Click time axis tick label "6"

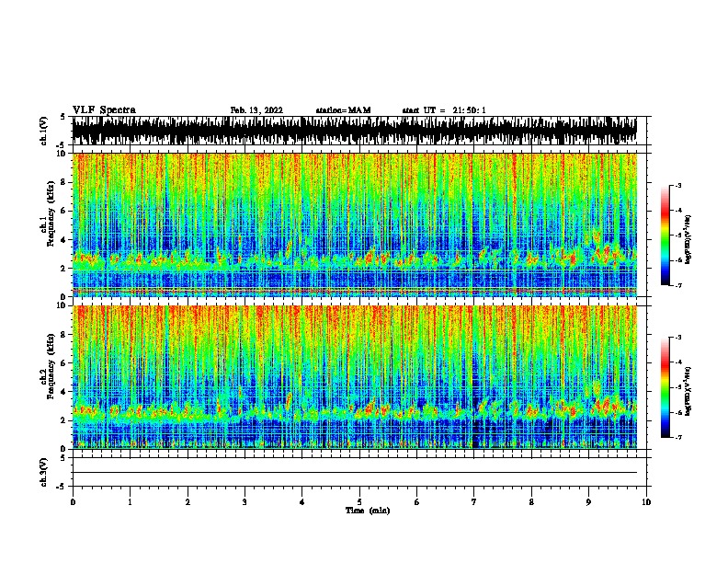click(417, 502)
